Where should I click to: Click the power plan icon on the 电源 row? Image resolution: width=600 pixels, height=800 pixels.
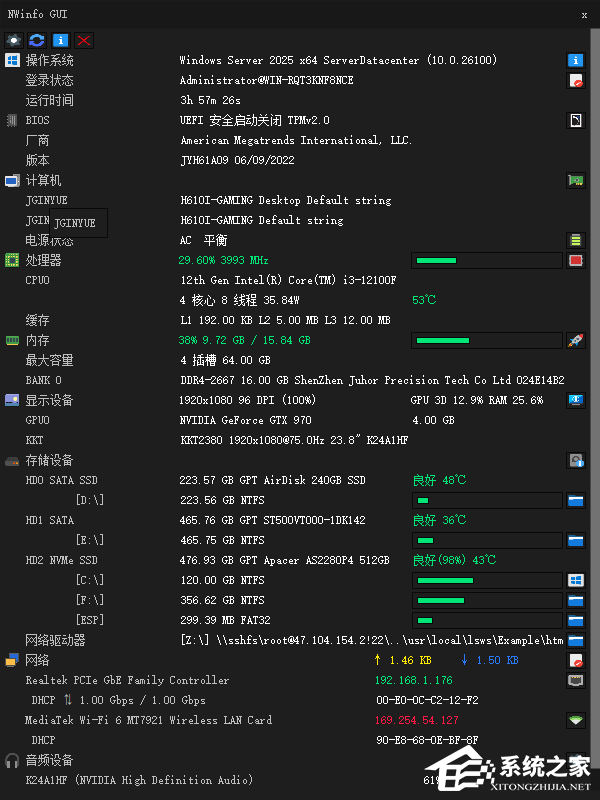point(576,240)
